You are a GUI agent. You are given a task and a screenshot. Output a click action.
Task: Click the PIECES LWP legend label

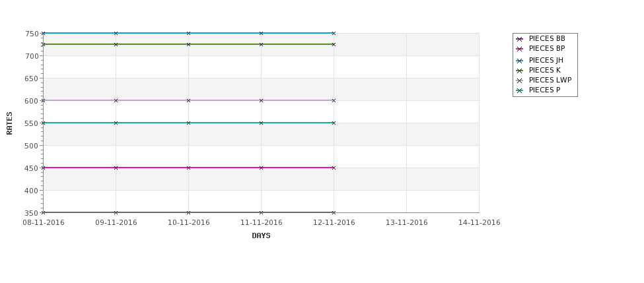550,80
